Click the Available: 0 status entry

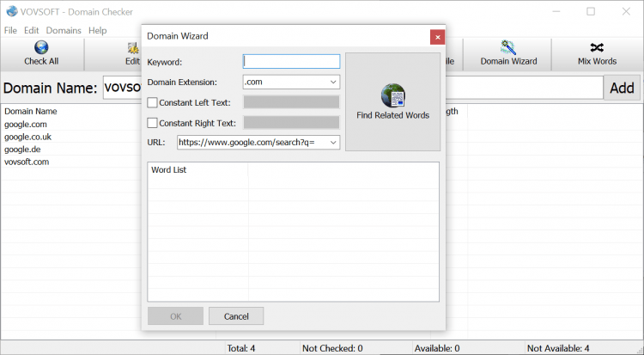coord(437,348)
